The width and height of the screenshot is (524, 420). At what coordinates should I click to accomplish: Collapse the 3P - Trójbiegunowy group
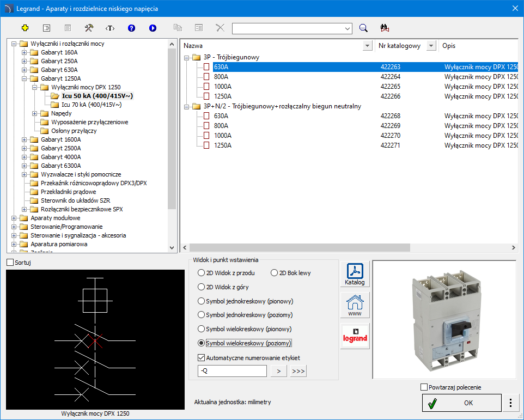point(186,57)
